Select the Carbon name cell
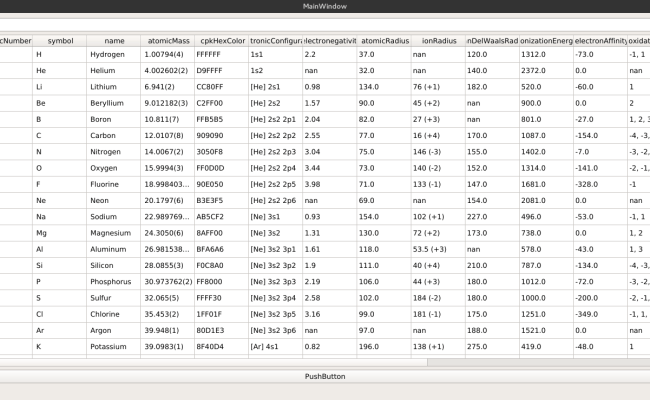 (114, 136)
